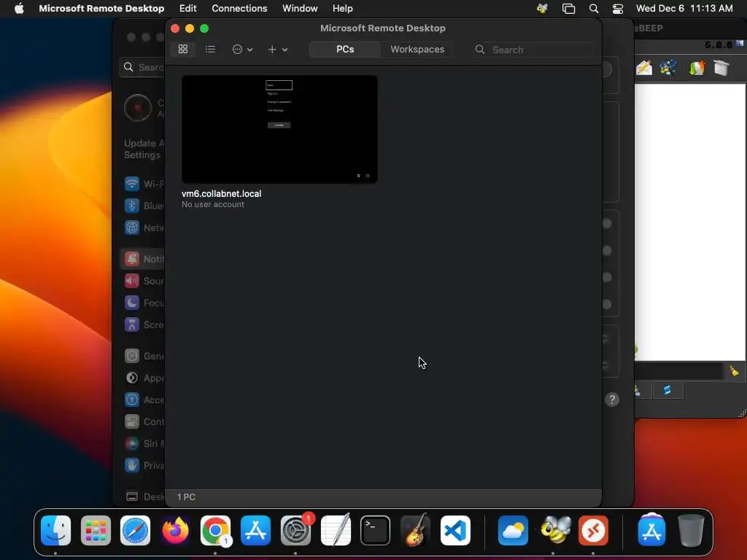The width and height of the screenshot is (747, 560).
Task: Click the Apple ID avatar in System Settings
Action: [138, 108]
